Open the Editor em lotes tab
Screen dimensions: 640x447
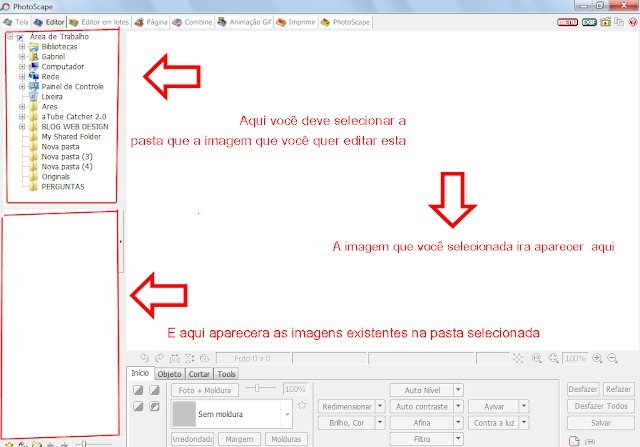click(x=99, y=22)
